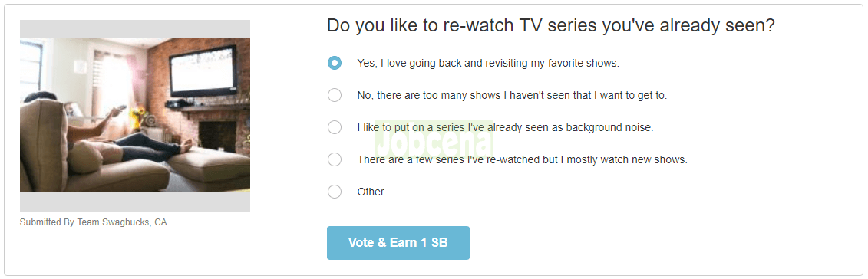This screenshot has height=279, width=868.
Task: Select the 'Yes, I love going back' radio button
Action: 335,63
